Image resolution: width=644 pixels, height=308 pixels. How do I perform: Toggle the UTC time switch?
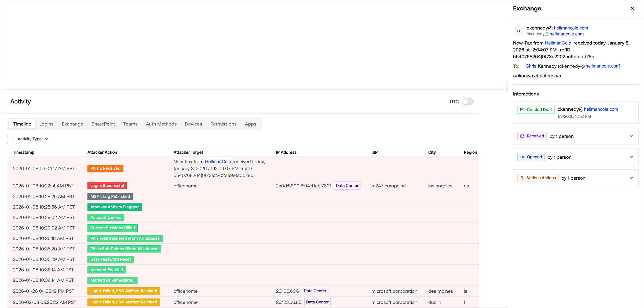(467, 102)
